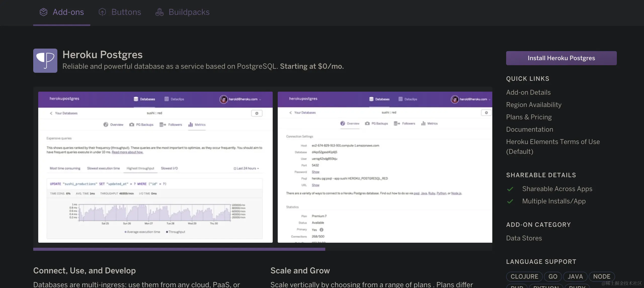Image resolution: width=644 pixels, height=288 pixels.
Task: Open the Last 24 hours dropdown
Action: click(x=246, y=168)
